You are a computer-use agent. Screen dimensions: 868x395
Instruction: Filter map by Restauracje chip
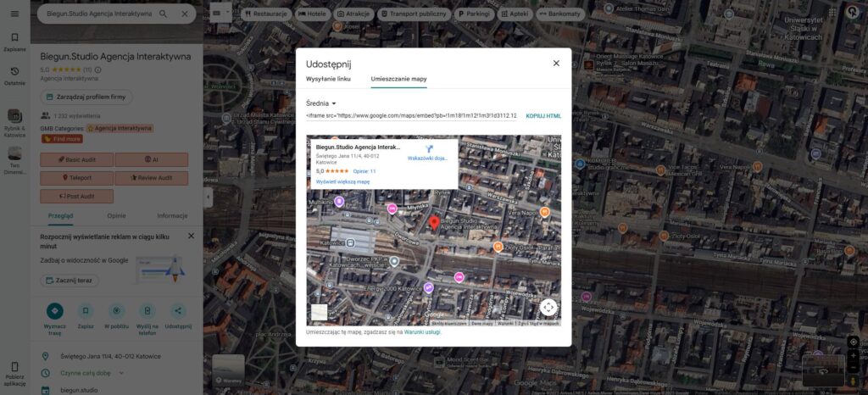click(266, 14)
